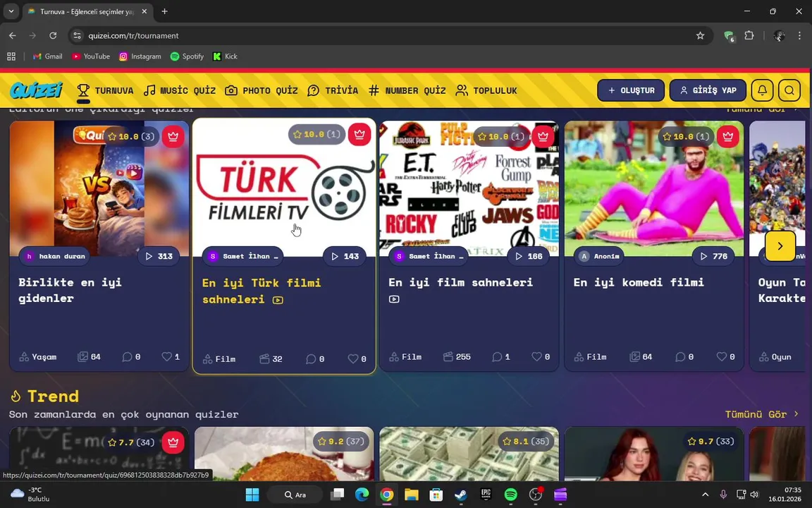
Task: Click the 9.7 (33) rating badge in Trend
Action: pyautogui.click(x=710, y=441)
